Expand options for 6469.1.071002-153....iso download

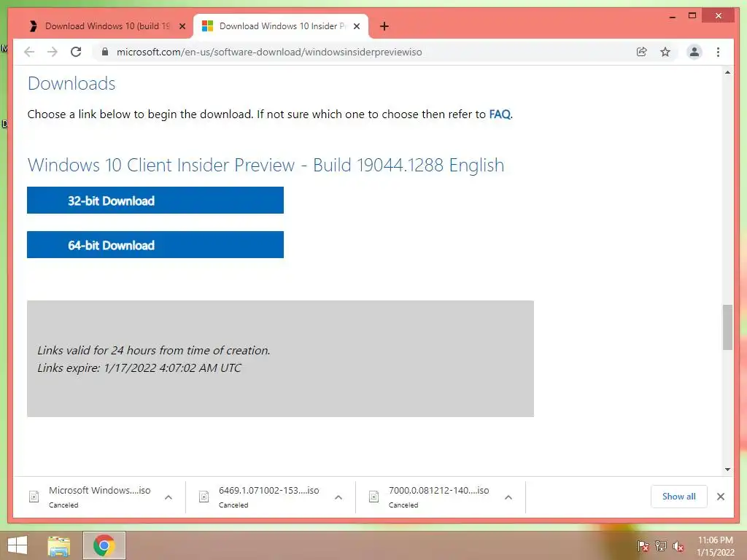[338, 497]
